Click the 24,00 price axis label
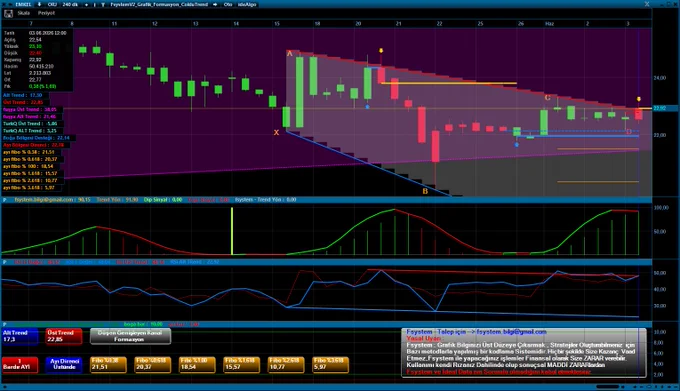 point(659,78)
